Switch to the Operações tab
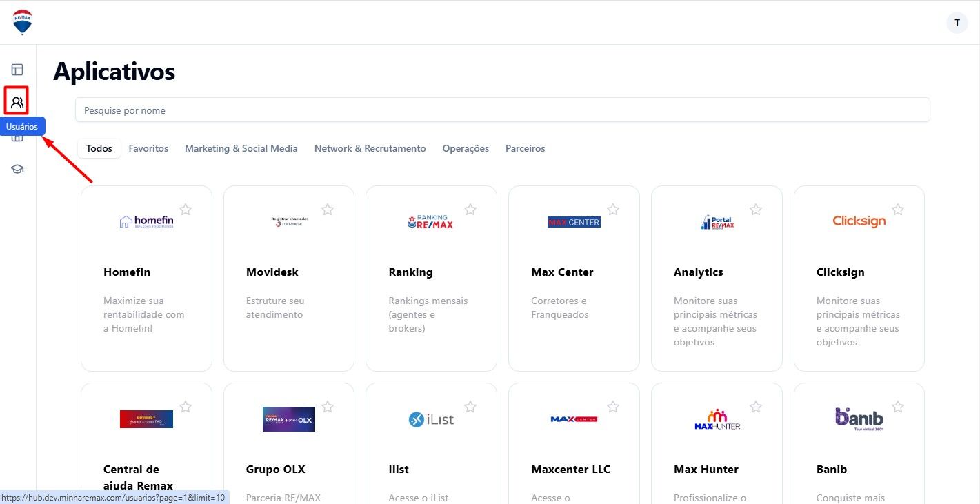The image size is (980, 504). 466,148
